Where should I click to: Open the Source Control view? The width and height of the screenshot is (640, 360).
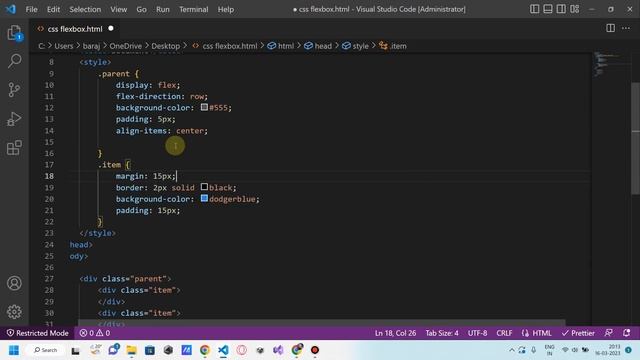14,90
